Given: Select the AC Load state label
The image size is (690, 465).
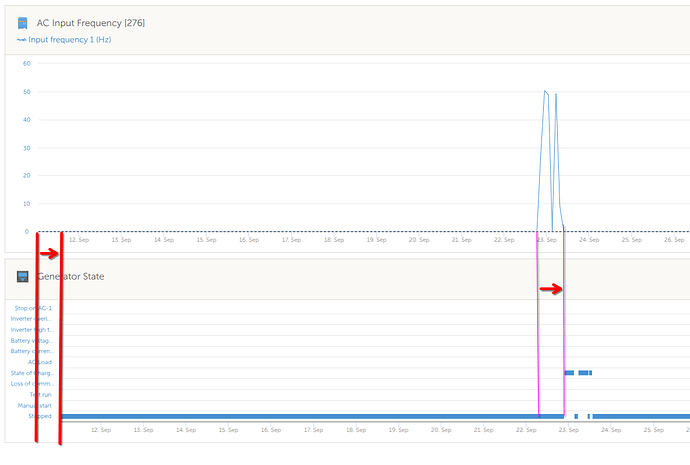Looking at the screenshot, I should tap(40, 362).
